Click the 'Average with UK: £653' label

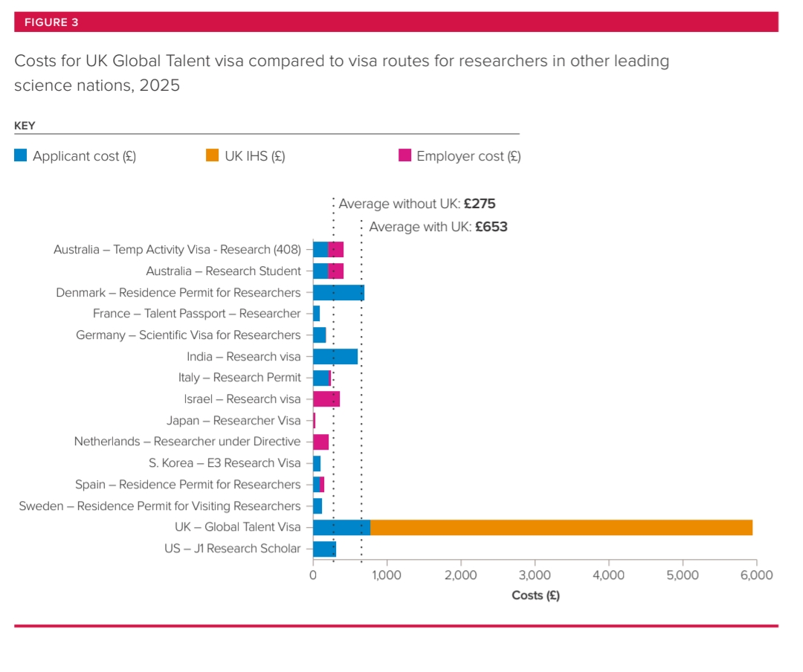point(438,227)
